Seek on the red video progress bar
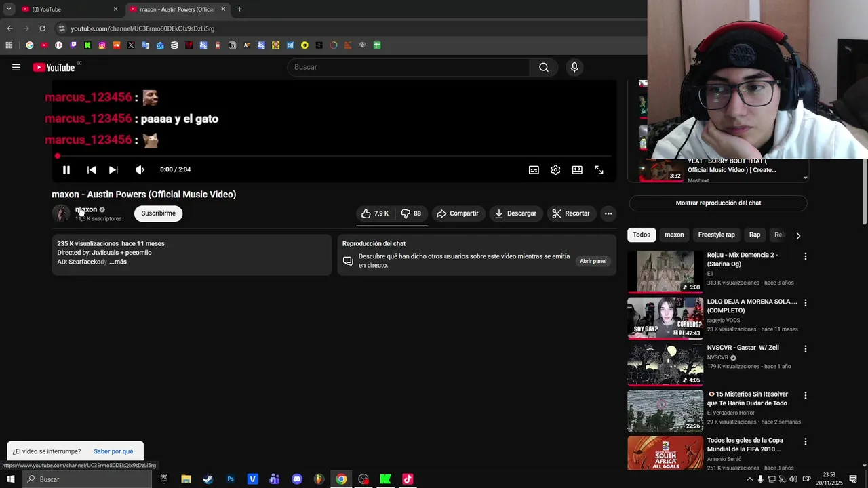Image resolution: width=868 pixels, height=488 pixels. pos(334,156)
